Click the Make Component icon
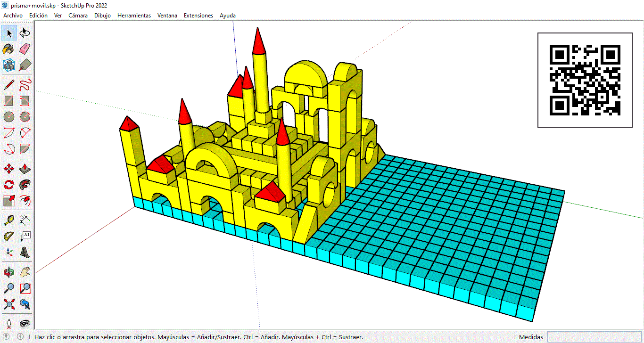 8,65
